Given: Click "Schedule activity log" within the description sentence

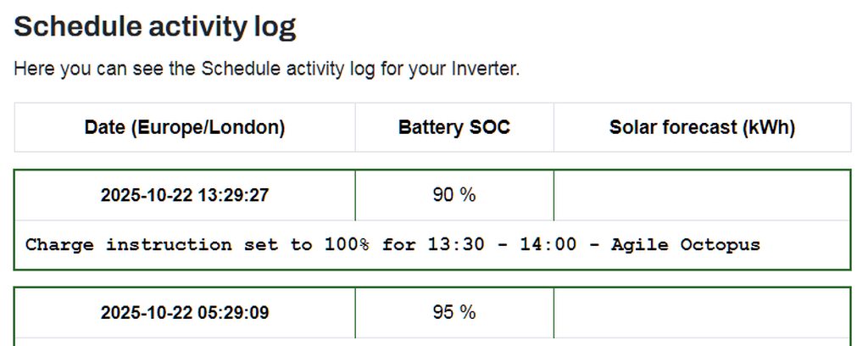Looking at the screenshot, I should click(x=281, y=69).
